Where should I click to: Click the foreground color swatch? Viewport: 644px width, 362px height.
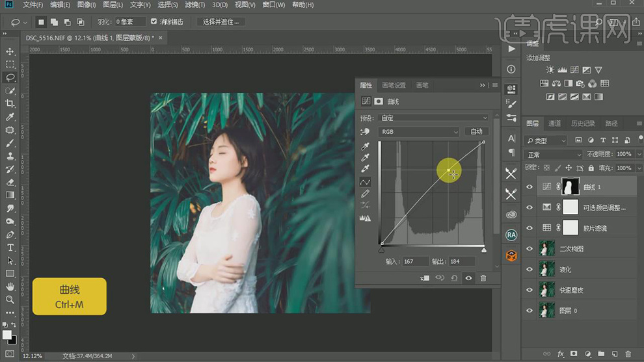7,335
